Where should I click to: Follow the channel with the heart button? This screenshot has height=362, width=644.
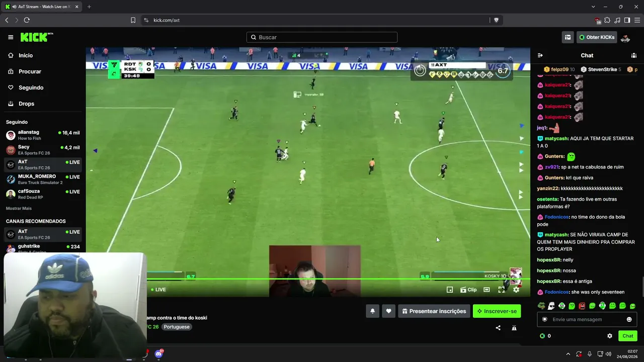[x=388, y=311]
